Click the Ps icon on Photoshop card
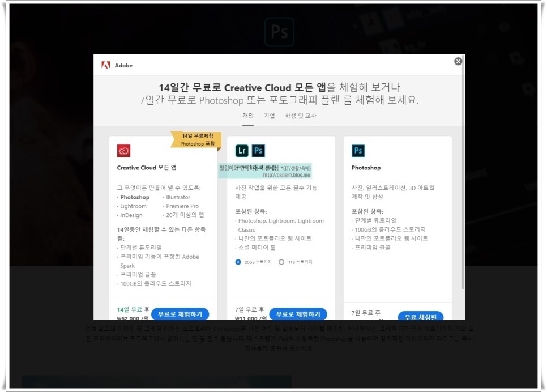This screenshot has width=547, height=392. click(x=358, y=151)
